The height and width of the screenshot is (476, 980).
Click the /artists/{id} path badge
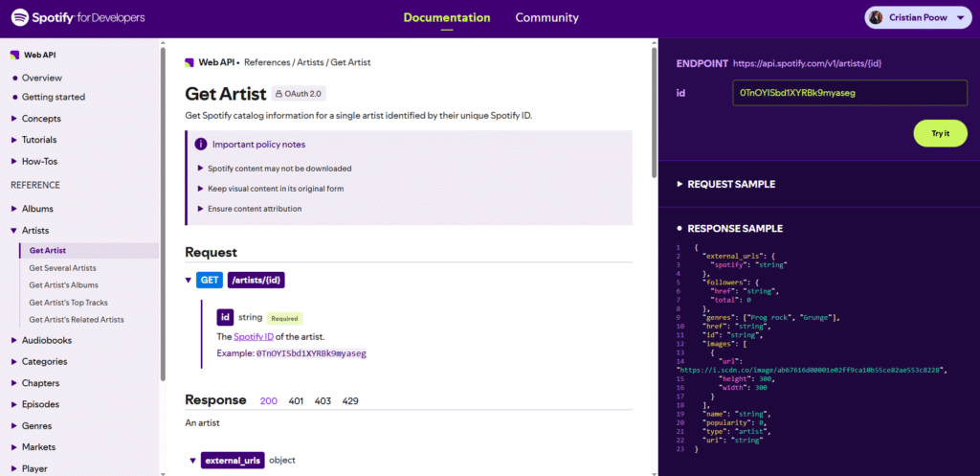click(256, 281)
